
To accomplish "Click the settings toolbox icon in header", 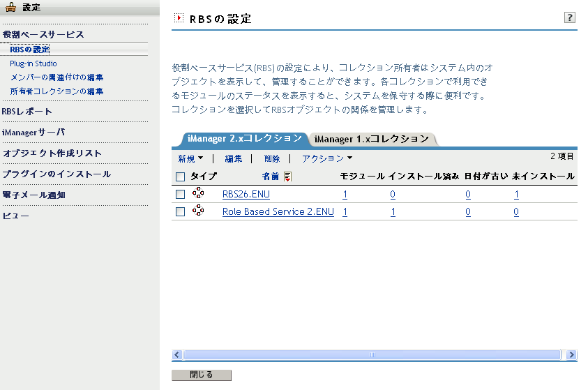I will (x=11, y=7).
